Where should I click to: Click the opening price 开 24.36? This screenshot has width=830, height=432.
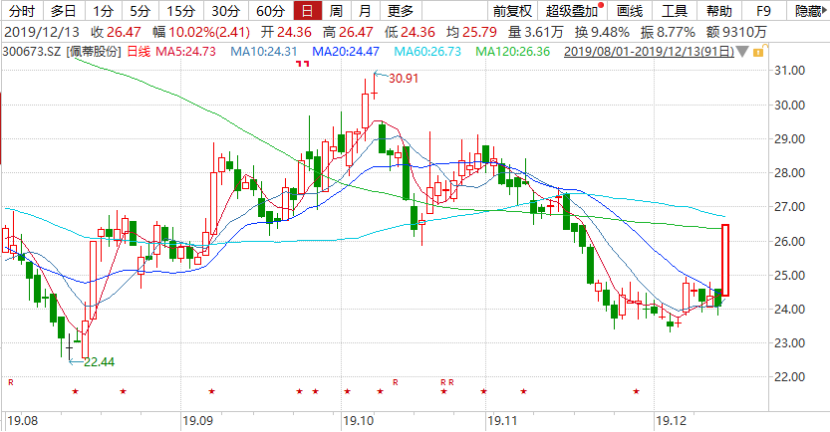(286, 32)
